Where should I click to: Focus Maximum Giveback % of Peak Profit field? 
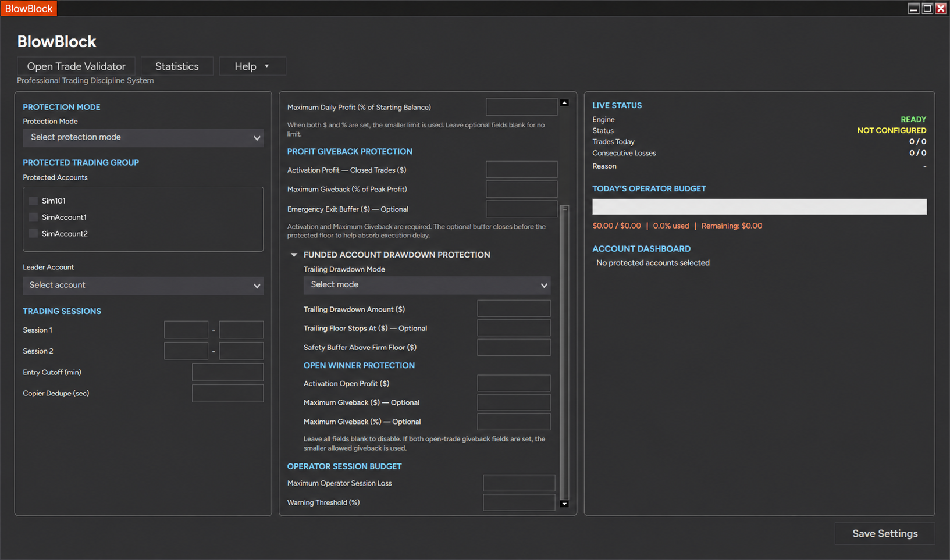[x=522, y=189]
